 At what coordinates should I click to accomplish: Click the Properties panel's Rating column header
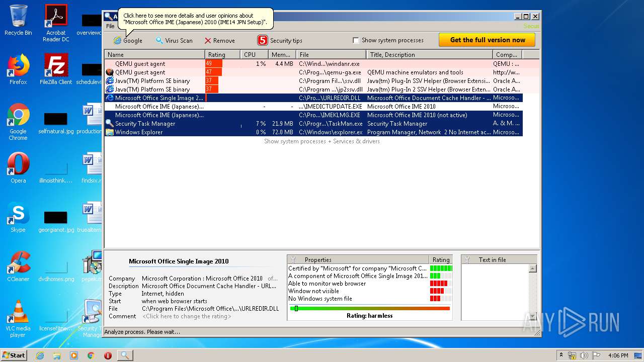441,259
